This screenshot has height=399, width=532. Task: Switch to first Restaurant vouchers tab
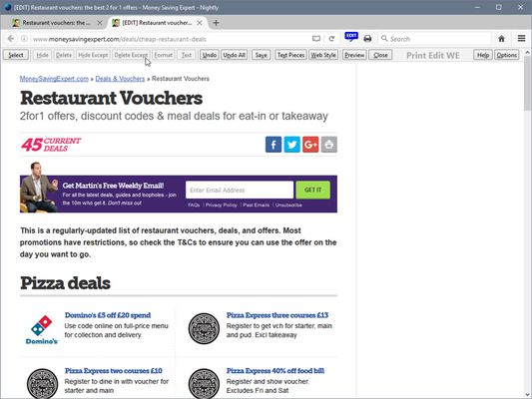pyautogui.click(x=57, y=23)
